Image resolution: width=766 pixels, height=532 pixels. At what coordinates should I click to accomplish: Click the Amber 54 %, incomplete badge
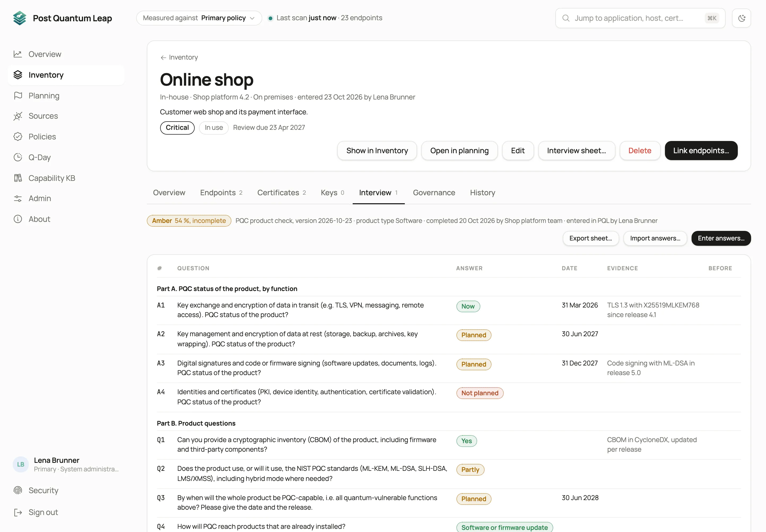(x=189, y=221)
